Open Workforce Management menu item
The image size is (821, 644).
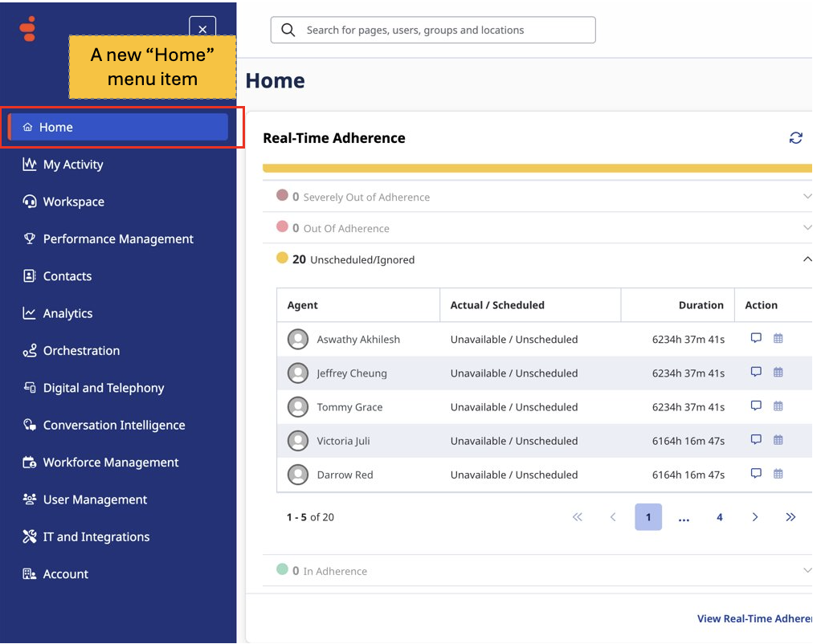110,463
